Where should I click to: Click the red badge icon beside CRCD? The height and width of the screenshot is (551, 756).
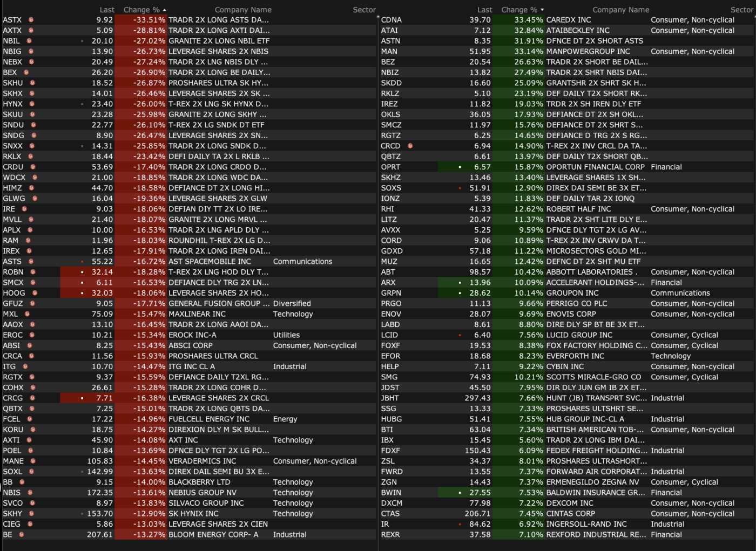410,146
